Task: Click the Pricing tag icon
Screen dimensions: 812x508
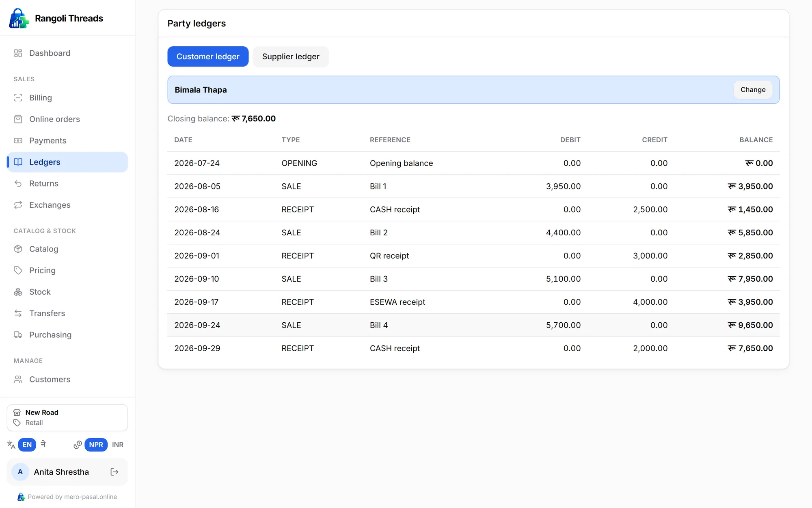Action: coord(18,270)
